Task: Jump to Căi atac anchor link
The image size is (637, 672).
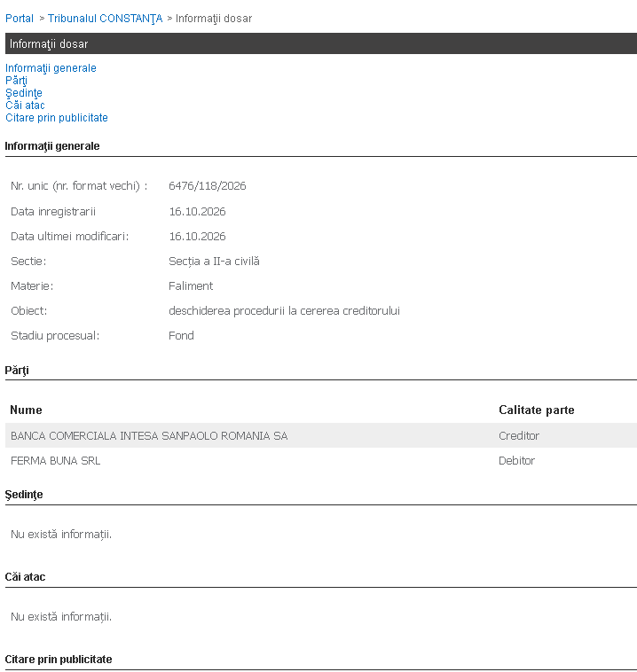Action: coord(25,105)
